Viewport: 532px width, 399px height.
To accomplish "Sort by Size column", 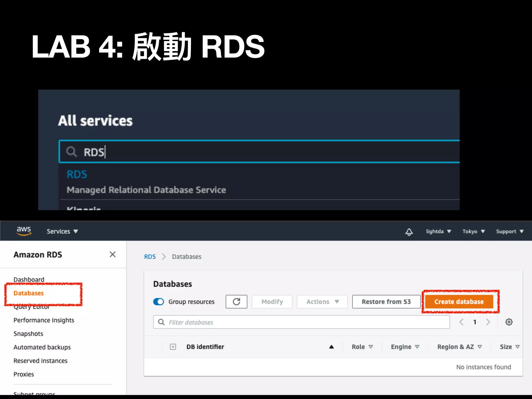I will pyautogui.click(x=510, y=347).
